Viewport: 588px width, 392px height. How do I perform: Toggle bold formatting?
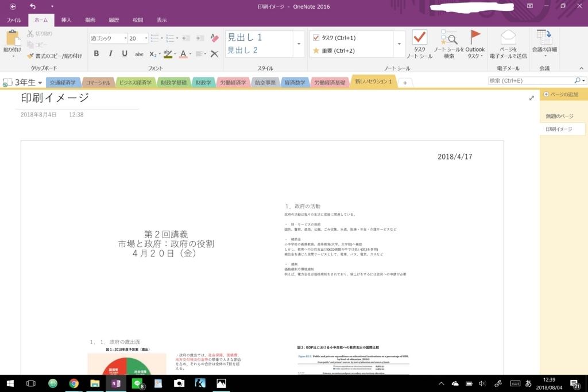point(96,53)
